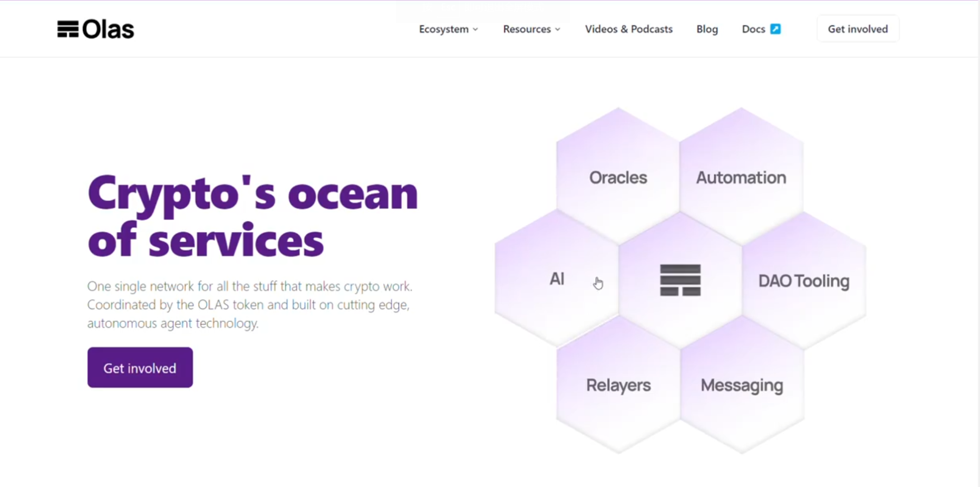This screenshot has height=487, width=980.
Task: Expand the chevron next to Ecosystem
Action: [476, 30]
